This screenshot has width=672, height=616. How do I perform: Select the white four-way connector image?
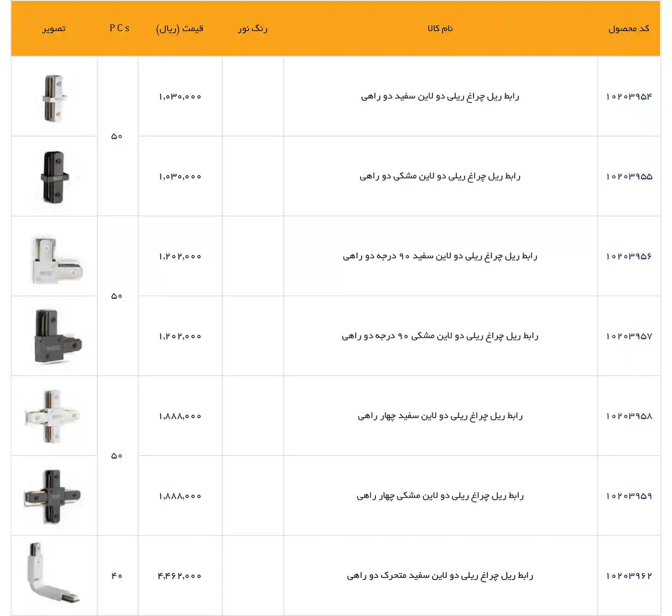tap(54, 416)
